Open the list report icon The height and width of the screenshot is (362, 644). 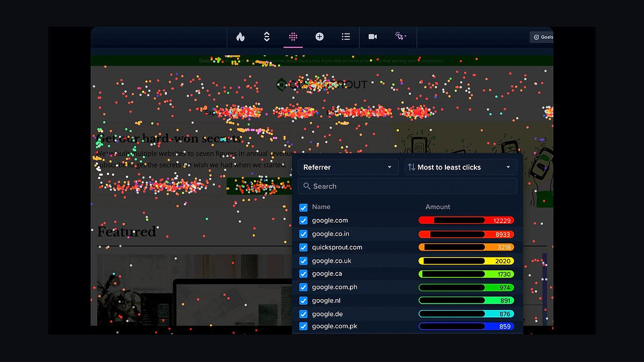[346, 36]
